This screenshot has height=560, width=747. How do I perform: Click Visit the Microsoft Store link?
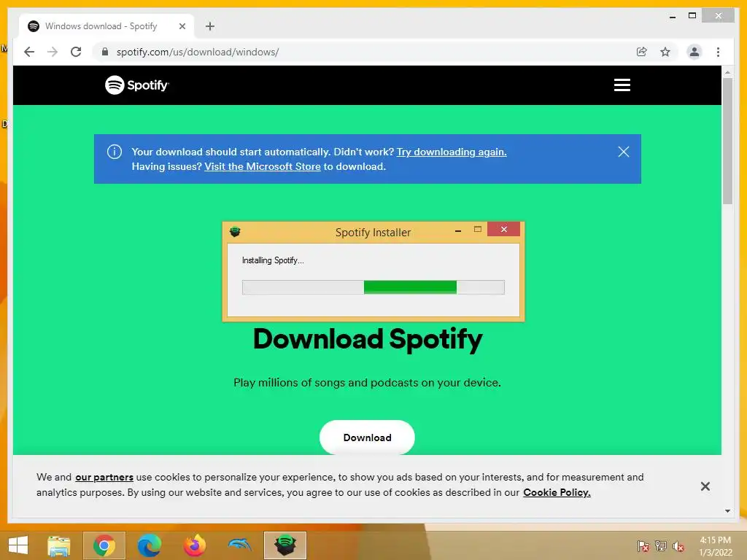pyautogui.click(x=263, y=167)
